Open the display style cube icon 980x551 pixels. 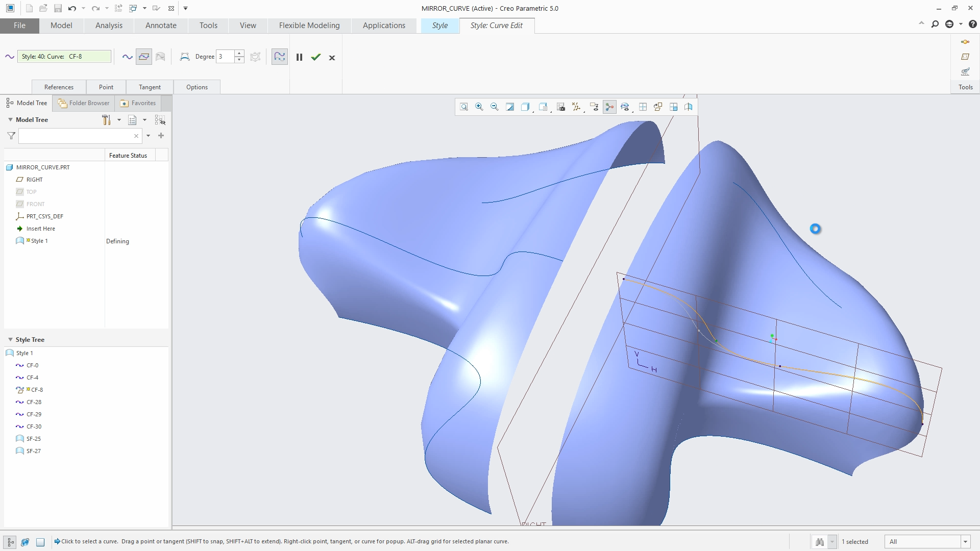525,107
